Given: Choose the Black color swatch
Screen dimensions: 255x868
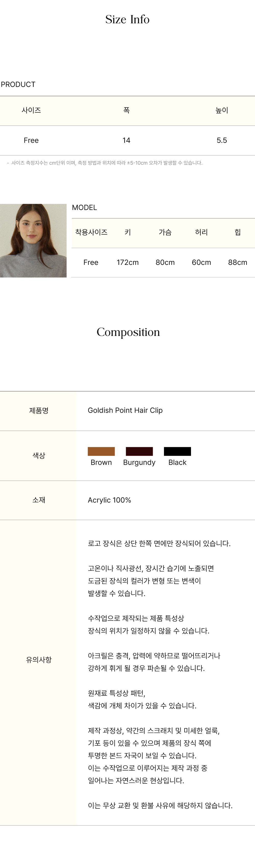Looking at the screenshot, I should click(x=177, y=451).
